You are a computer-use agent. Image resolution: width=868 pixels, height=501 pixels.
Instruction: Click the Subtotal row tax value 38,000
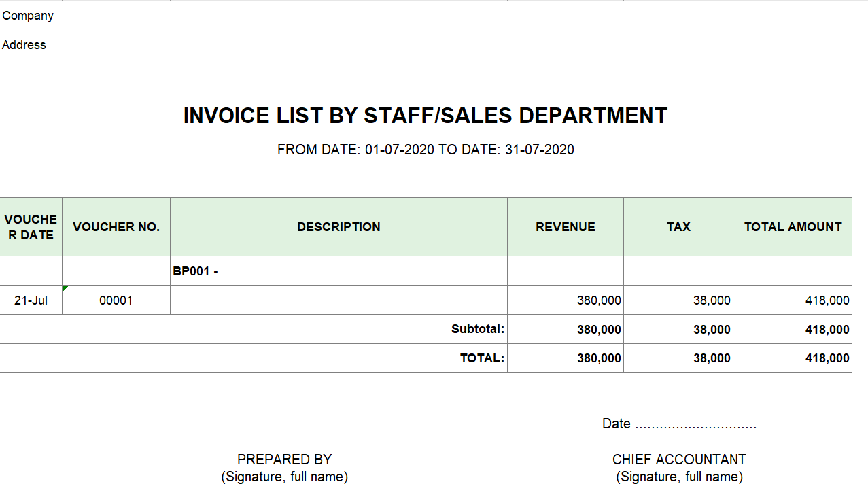click(x=712, y=330)
